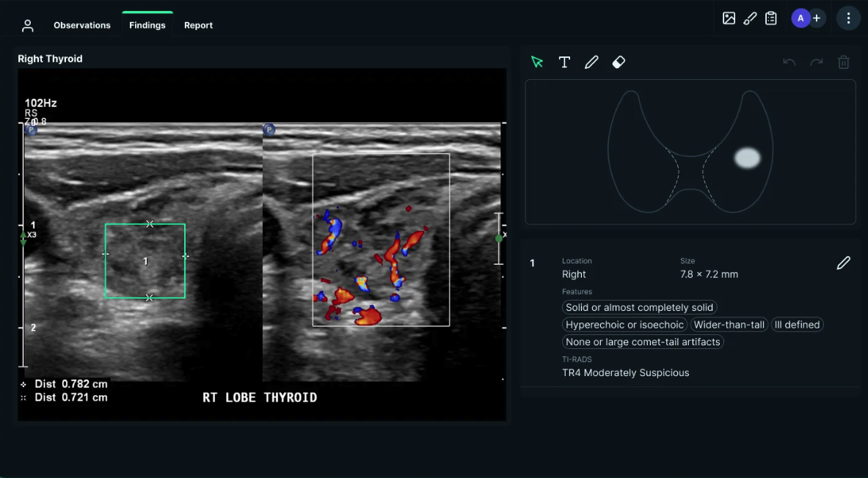Image resolution: width=868 pixels, height=478 pixels.
Task: Select the Text annotation tool
Action: (564, 62)
